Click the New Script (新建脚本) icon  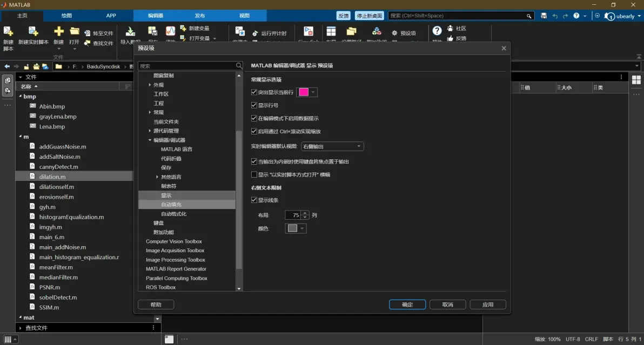[x=8, y=31]
